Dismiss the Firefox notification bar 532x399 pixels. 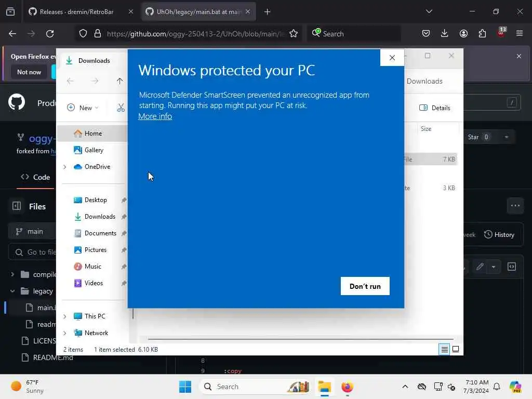(519, 56)
